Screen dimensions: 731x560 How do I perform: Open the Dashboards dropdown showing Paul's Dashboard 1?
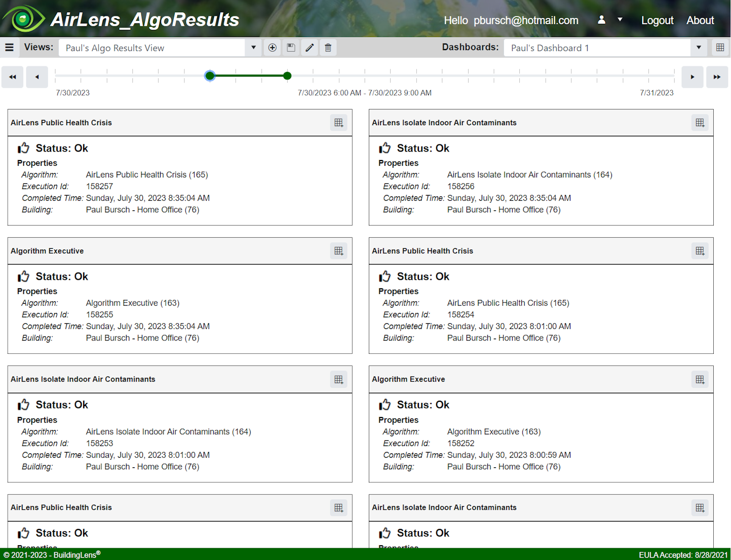pos(605,48)
